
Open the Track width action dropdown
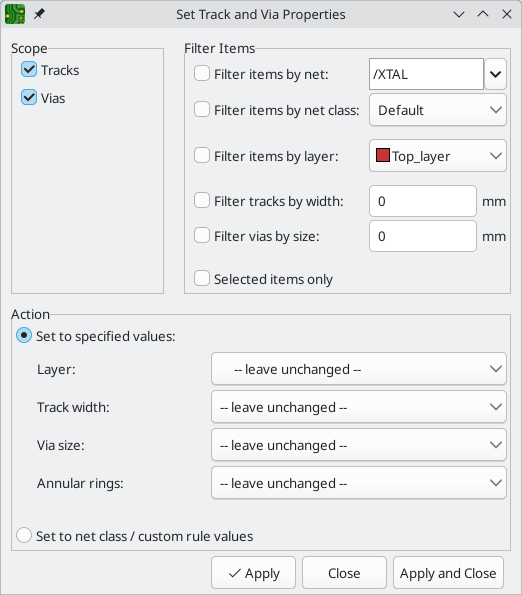pyautogui.click(x=359, y=407)
